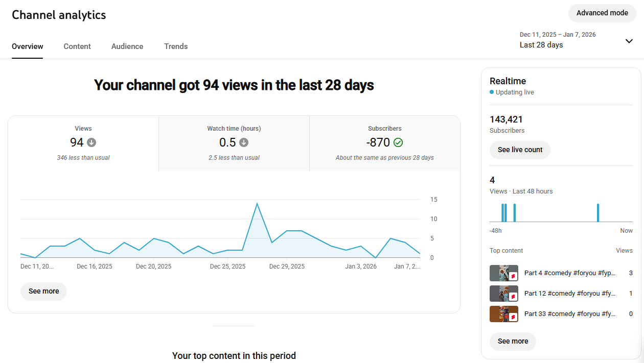Select the Watch time (hours) metric card
The image size is (644, 363).
(234, 143)
